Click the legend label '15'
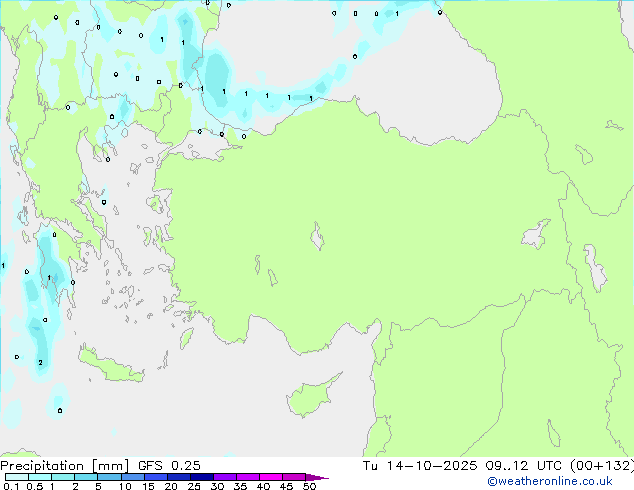The width and height of the screenshot is (634, 490). [148, 486]
